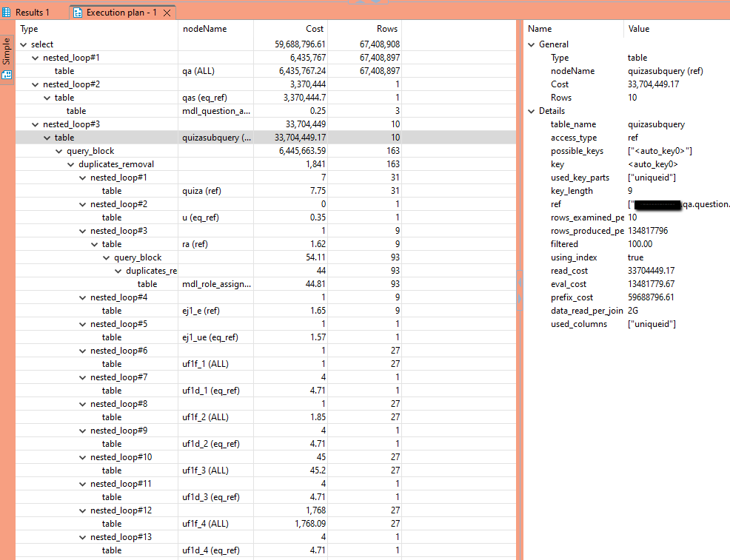Sort by the Rows column header
This screenshot has width=730, height=560.
(x=387, y=29)
